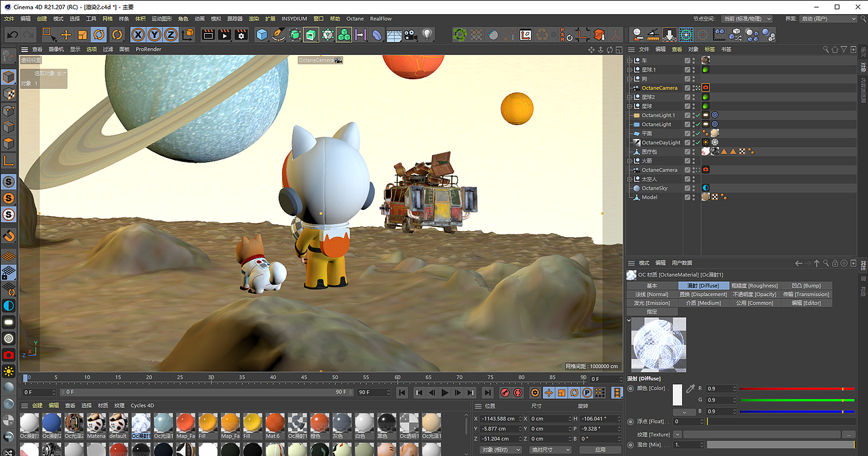The width and height of the screenshot is (868, 456).
Task: Open the 节点空间 dropdown
Action: click(x=747, y=19)
